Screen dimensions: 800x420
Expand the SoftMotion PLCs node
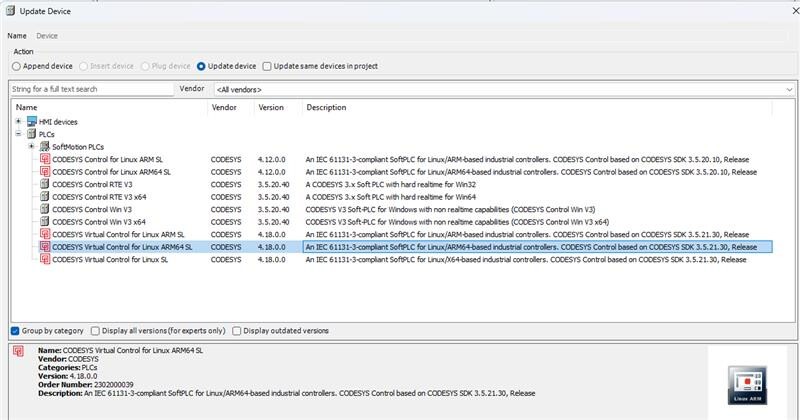click(31, 146)
